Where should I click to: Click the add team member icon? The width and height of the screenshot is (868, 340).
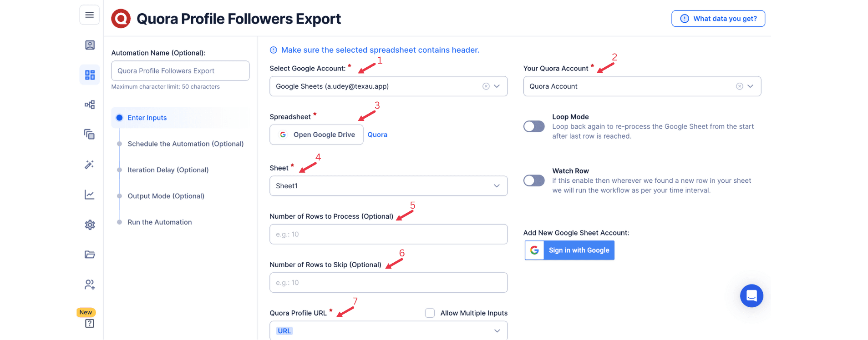(90, 285)
